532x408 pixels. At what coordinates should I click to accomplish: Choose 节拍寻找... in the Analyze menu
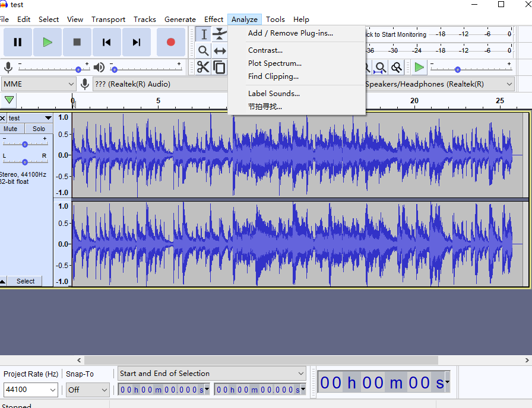(x=296, y=107)
